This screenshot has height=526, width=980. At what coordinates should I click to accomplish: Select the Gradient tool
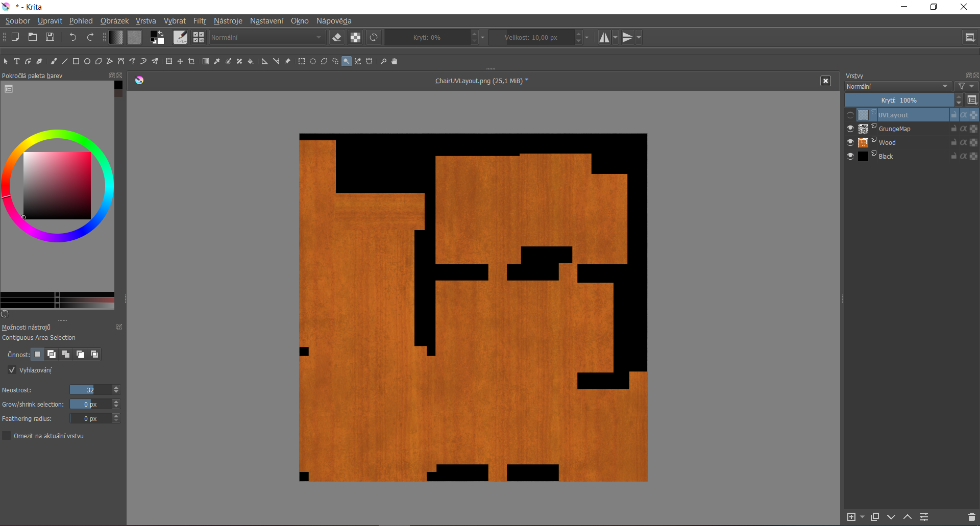coord(206,61)
